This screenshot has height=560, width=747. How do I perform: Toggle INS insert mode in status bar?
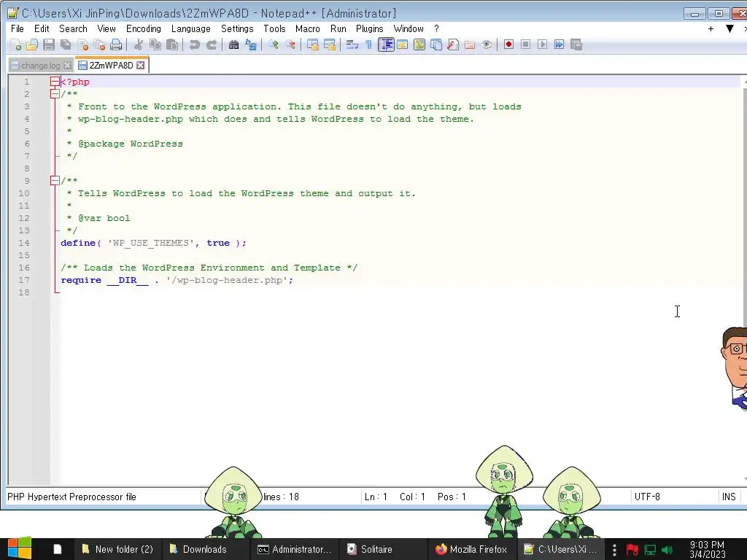pyautogui.click(x=729, y=497)
